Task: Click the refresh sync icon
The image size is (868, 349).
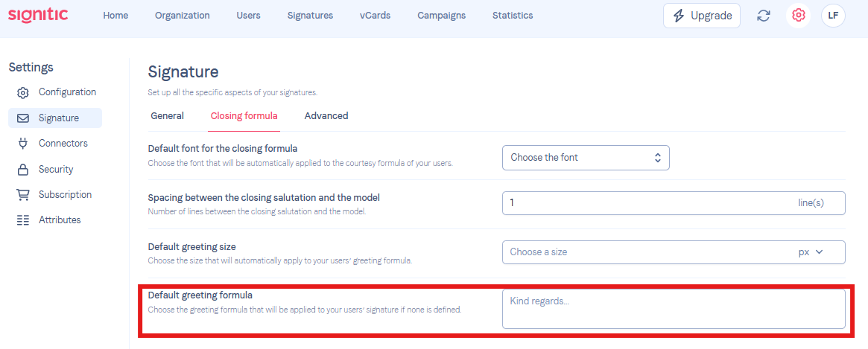Action: [764, 16]
